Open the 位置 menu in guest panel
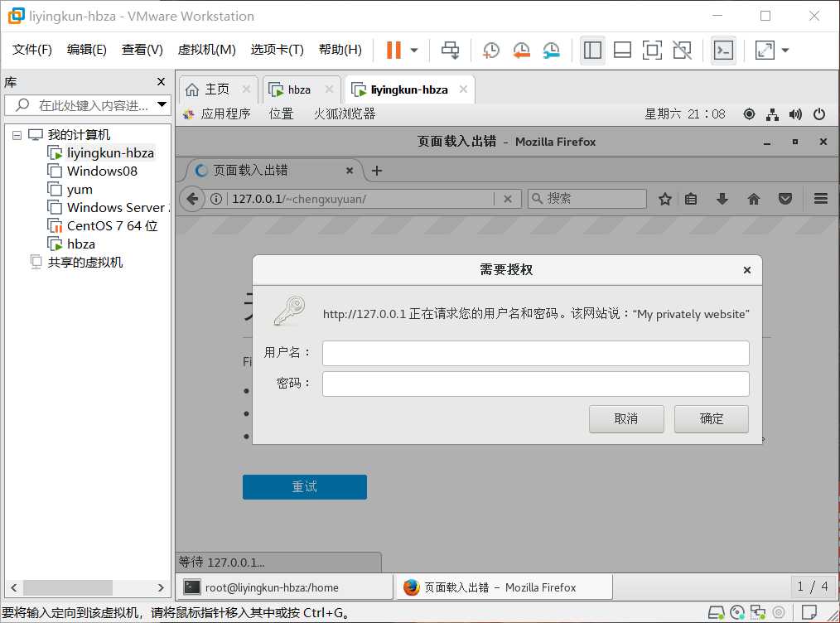This screenshot has height=623, width=840. click(x=282, y=114)
